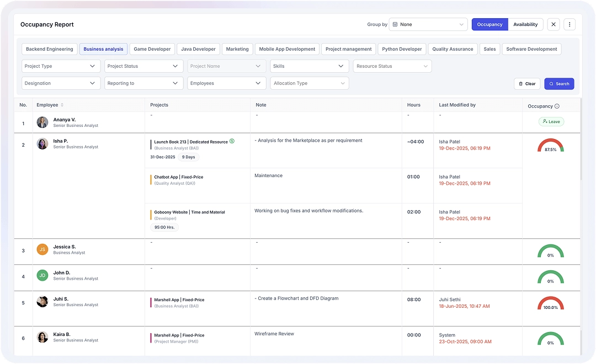The width and height of the screenshot is (596, 364).
Task: Switch to the Availability view toggle
Action: tap(525, 24)
